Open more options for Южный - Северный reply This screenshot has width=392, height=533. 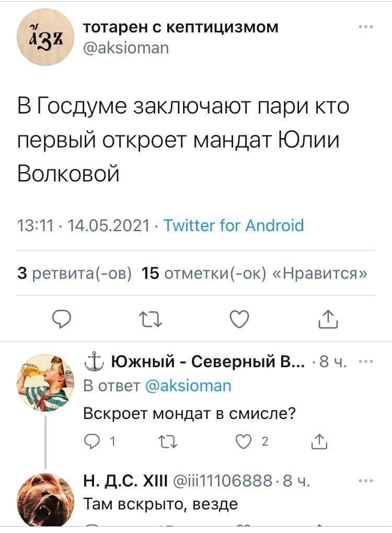[x=366, y=361]
